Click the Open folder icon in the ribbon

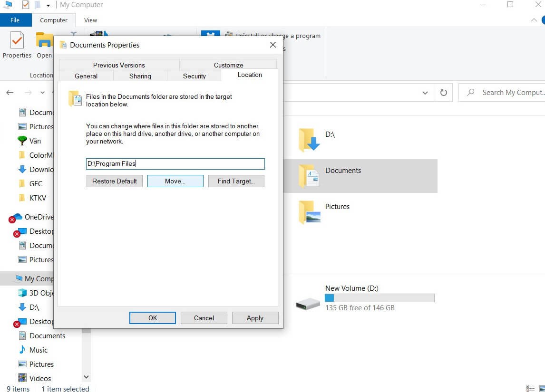[x=44, y=42]
